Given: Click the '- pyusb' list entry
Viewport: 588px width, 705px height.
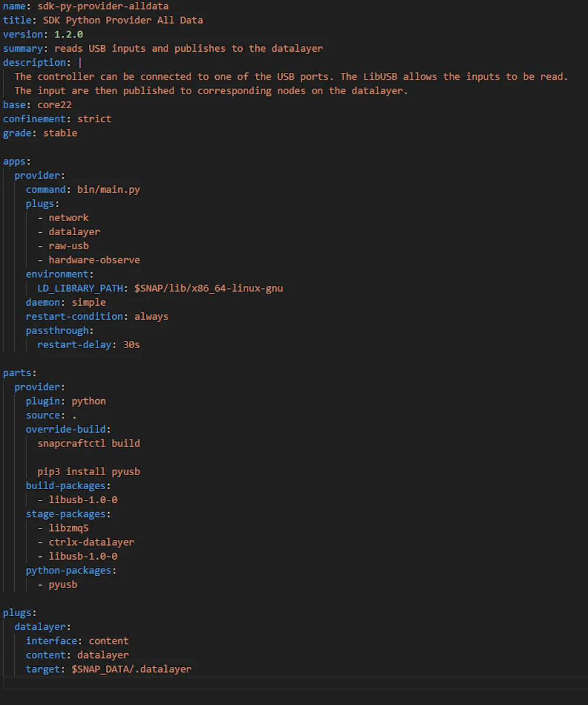Looking at the screenshot, I should pyautogui.click(x=58, y=584).
